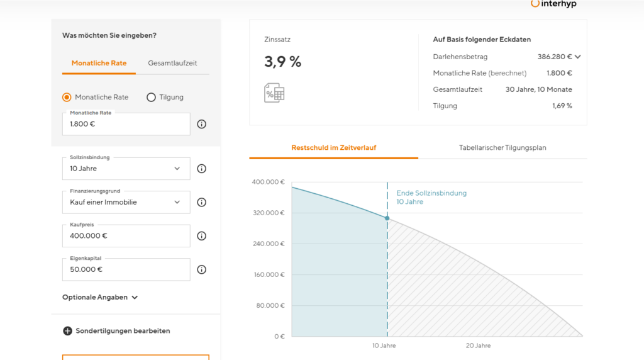Click info icon next to Eigenkapital field

[201, 269]
